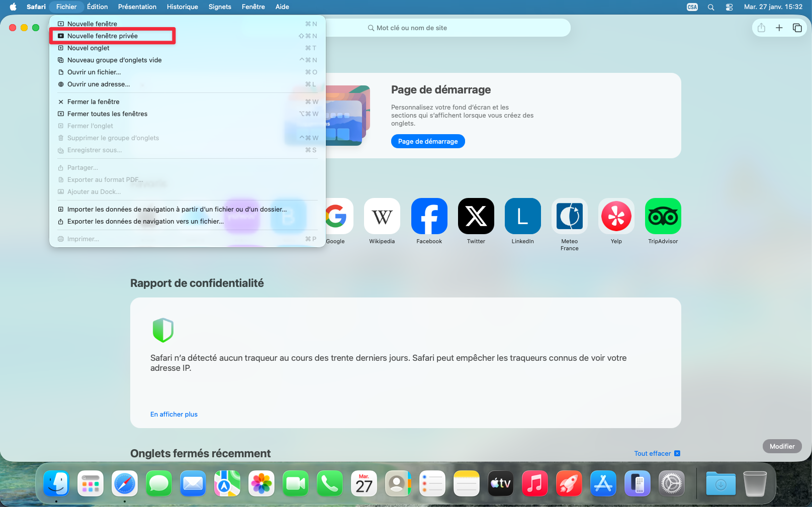
Task: Open the LinkedIn favorite
Action: tap(523, 216)
